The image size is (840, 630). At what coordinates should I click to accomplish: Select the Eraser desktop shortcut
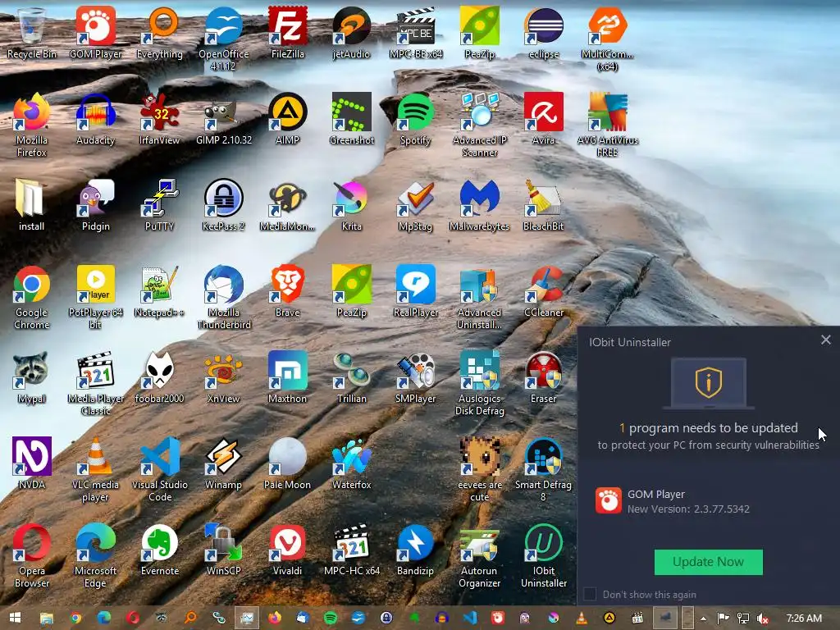pos(543,377)
